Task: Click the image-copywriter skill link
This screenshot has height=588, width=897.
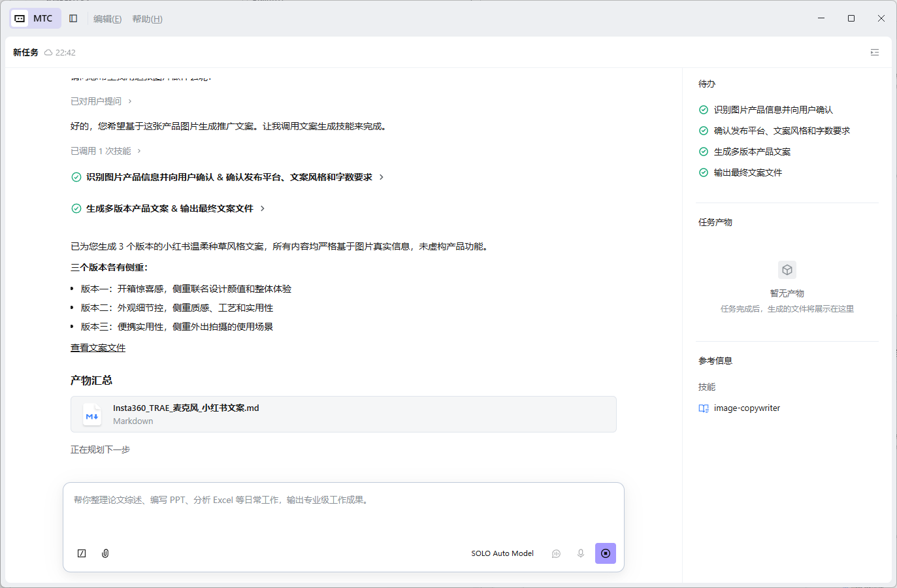Action: (x=747, y=408)
